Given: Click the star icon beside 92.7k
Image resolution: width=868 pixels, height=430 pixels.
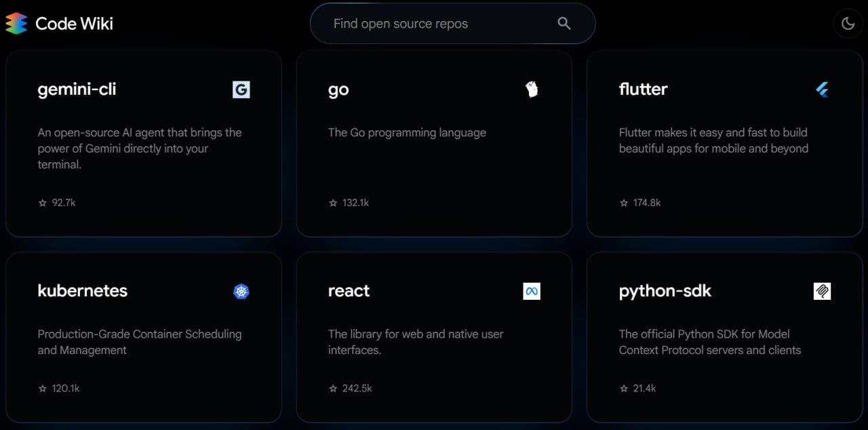Looking at the screenshot, I should tap(43, 203).
